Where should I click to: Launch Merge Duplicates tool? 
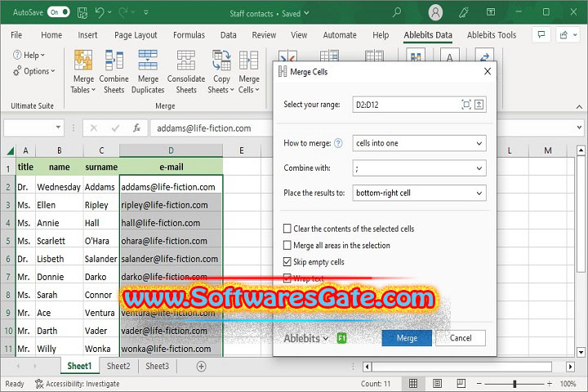pyautogui.click(x=148, y=60)
